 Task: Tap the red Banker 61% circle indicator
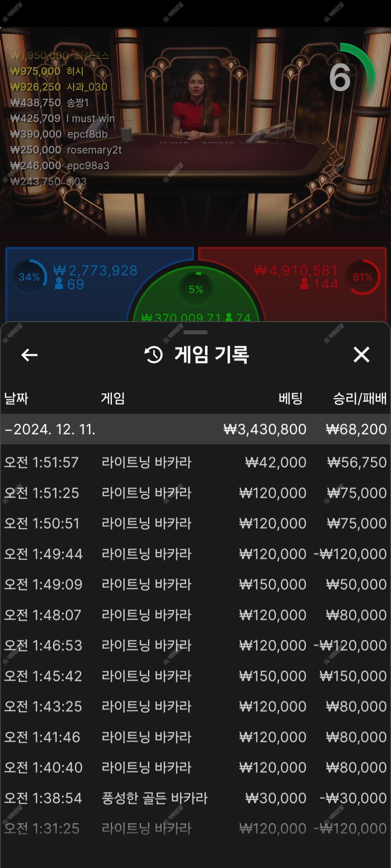(363, 277)
